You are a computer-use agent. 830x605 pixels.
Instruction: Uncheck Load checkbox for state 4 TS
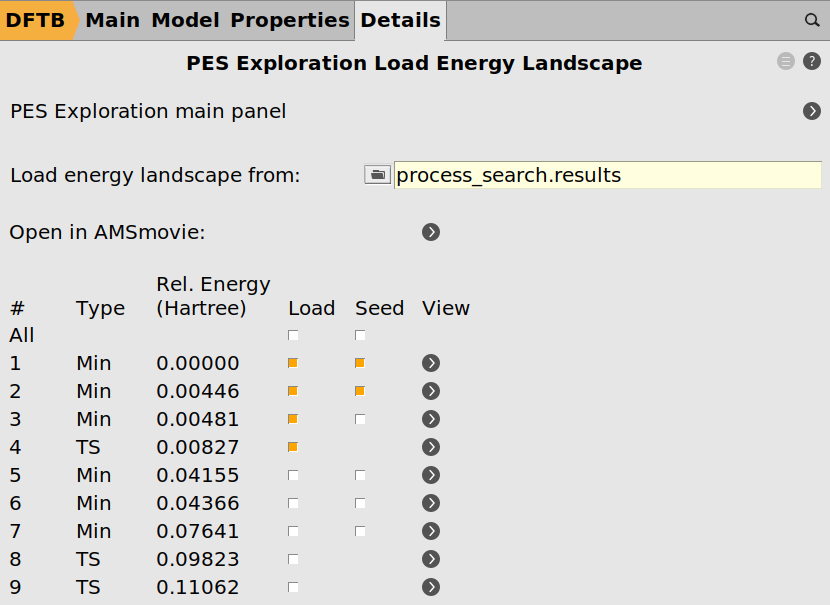[293, 447]
